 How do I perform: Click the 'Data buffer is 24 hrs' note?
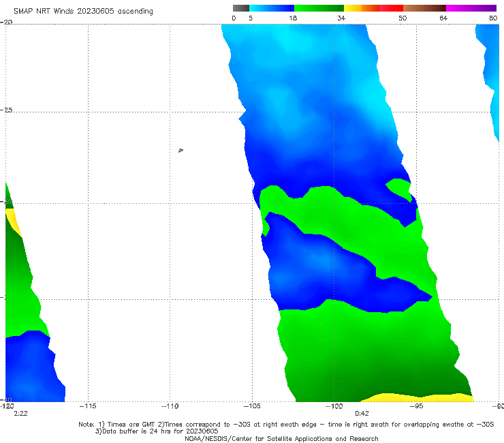click(x=157, y=431)
